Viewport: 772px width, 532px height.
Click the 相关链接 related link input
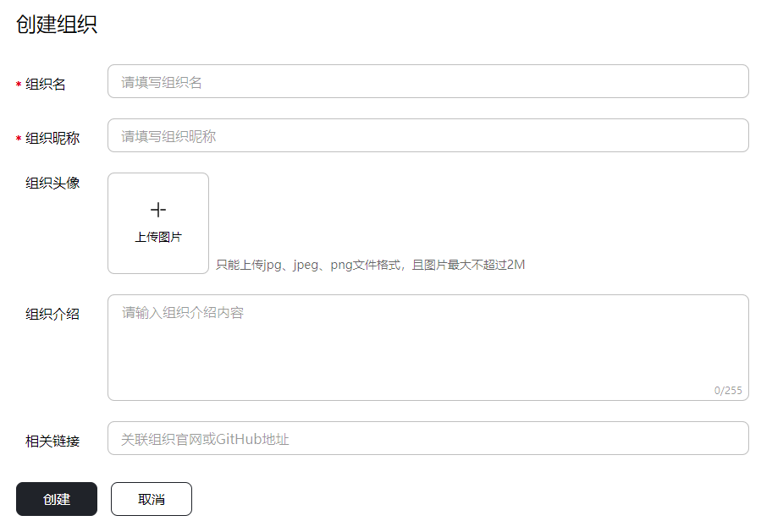point(427,437)
